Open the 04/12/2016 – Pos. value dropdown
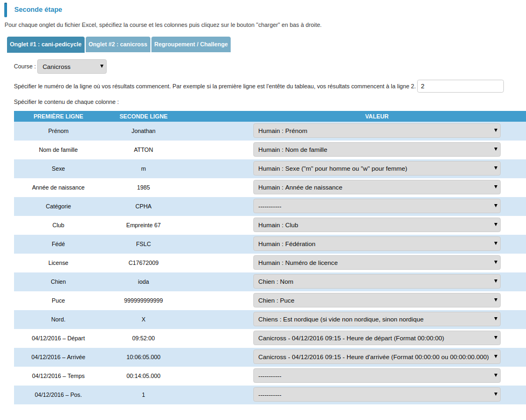 point(377,395)
